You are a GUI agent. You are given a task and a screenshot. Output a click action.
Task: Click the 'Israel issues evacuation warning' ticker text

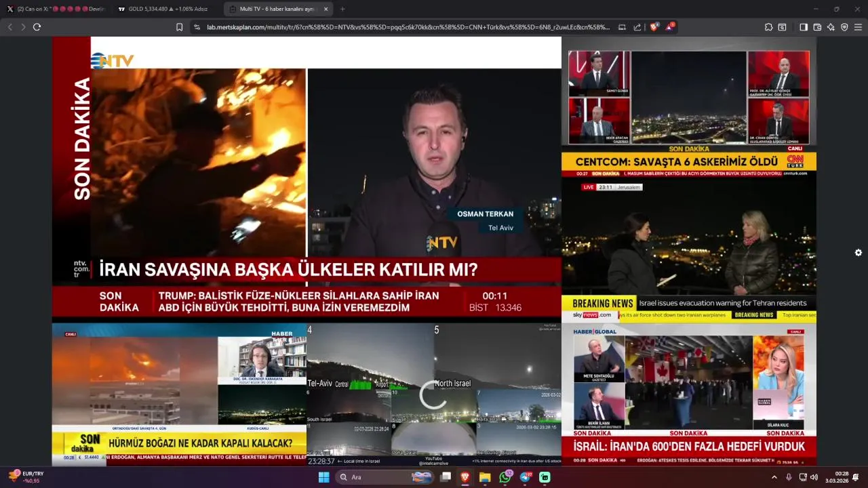(722, 303)
